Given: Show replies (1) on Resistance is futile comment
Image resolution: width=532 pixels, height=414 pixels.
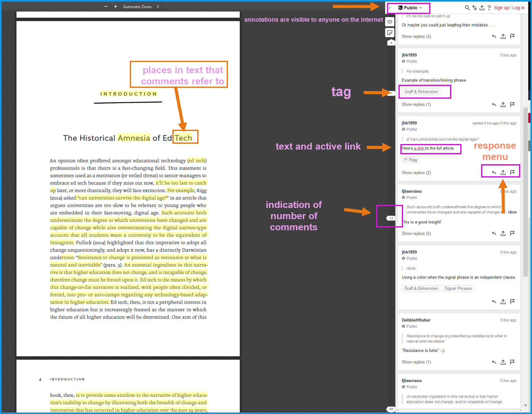Looking at the screenshot, I should (x=416, y=362).
